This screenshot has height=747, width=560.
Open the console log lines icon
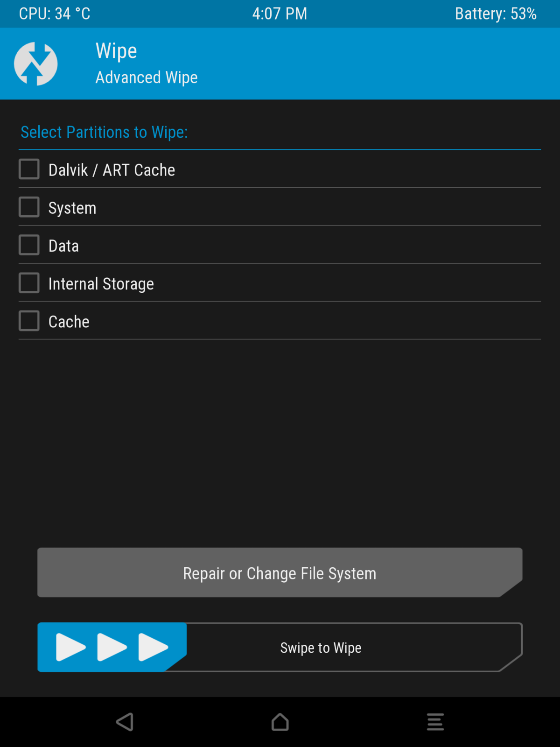pyautogui.click(x=435, y=722)
